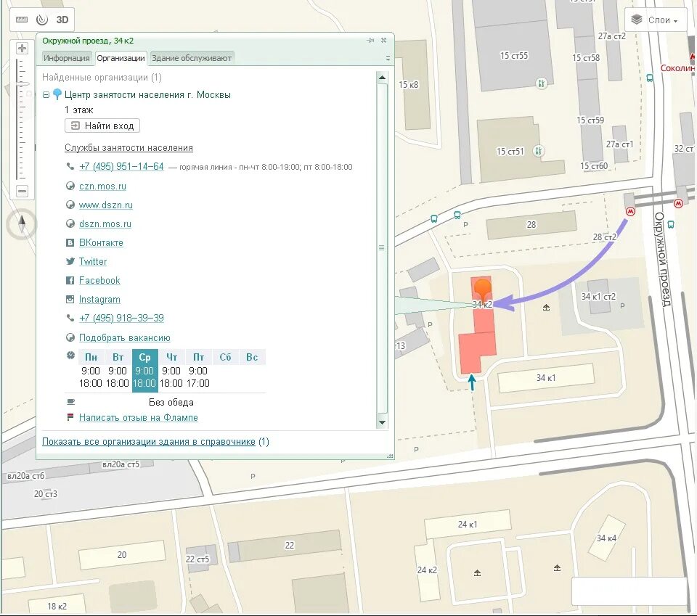The height and width of the screenshot is (616, 697).
Task: Click the compass north indicator
Action: [x=21, y=224]
